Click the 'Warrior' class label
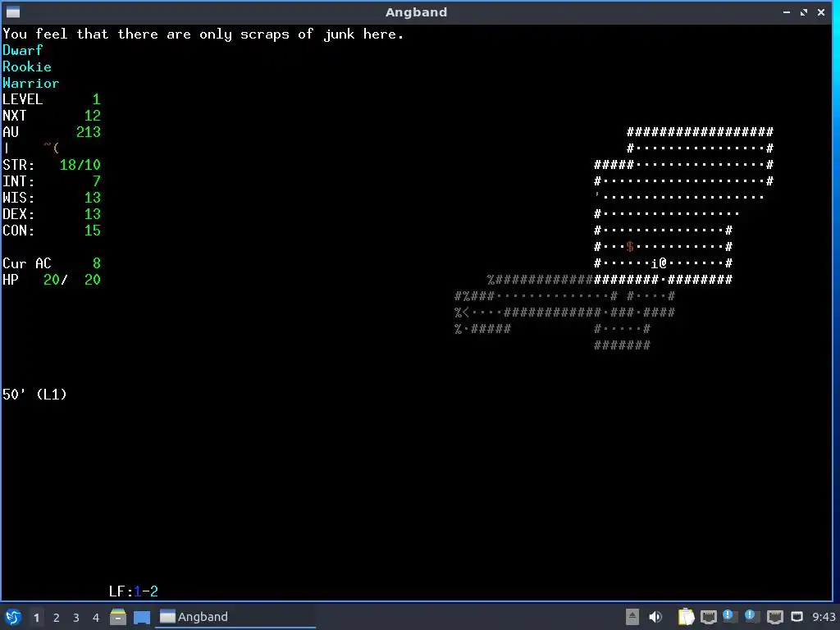The image size is (840, 630). point(30,83)
